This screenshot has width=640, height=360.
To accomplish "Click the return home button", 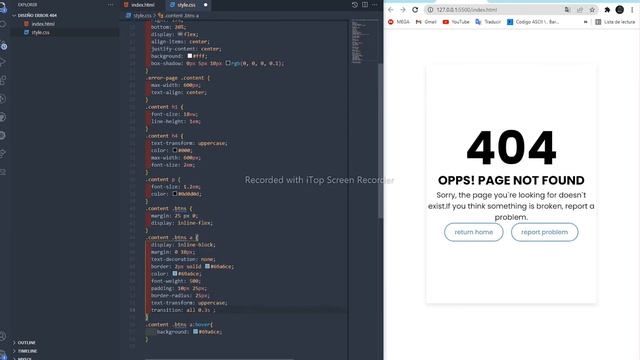I will click(473, 232).
